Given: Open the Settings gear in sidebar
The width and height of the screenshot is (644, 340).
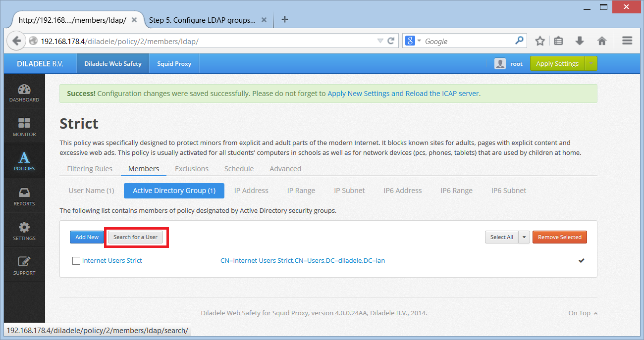Looking at the screenshot, I should coord(24,231).
